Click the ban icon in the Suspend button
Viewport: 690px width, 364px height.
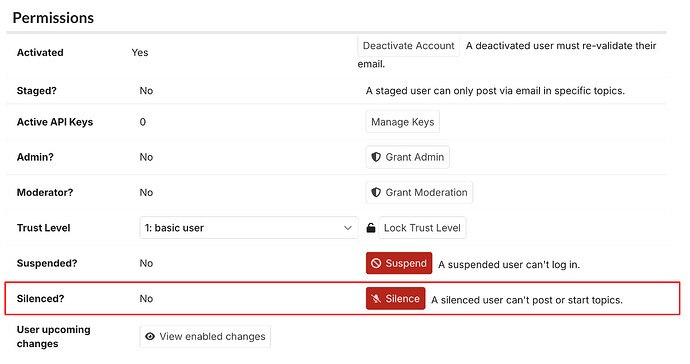click(x=376, y=263)
